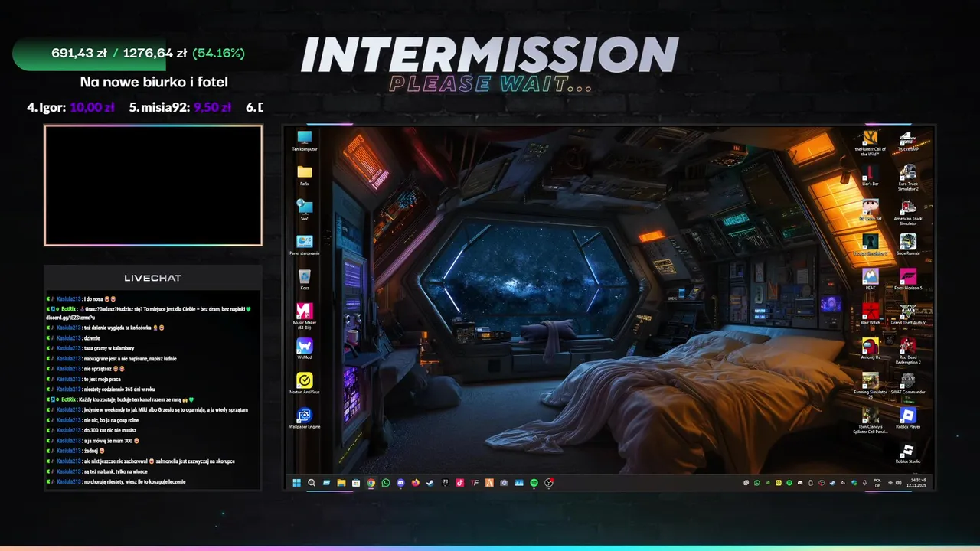Click the taskbar clock and date
The height and width of the screenshot is (551, 980).
916,483
